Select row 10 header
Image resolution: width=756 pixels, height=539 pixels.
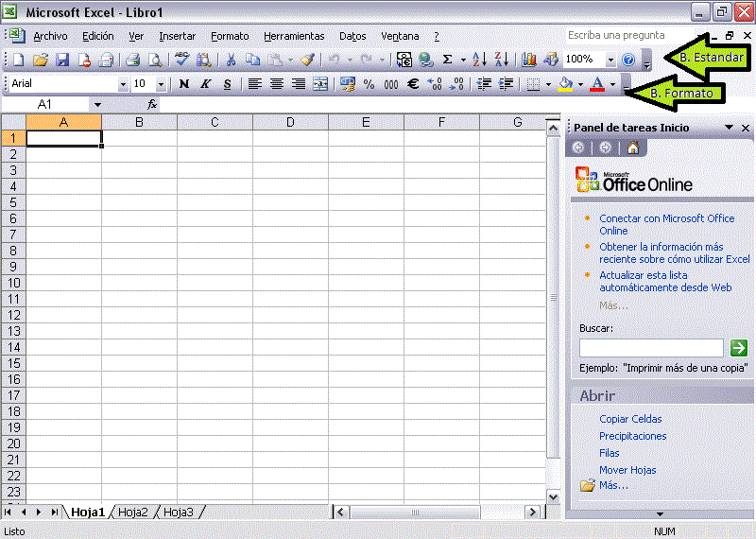[13, 283]
